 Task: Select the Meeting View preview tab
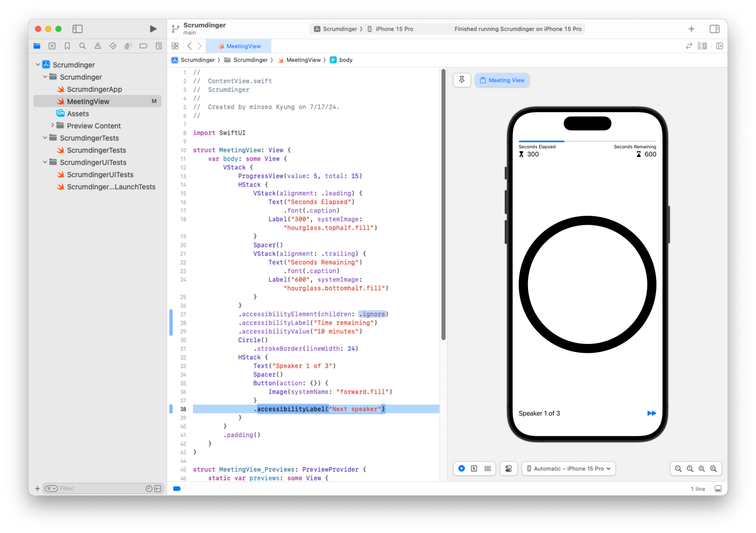(502, 80)
